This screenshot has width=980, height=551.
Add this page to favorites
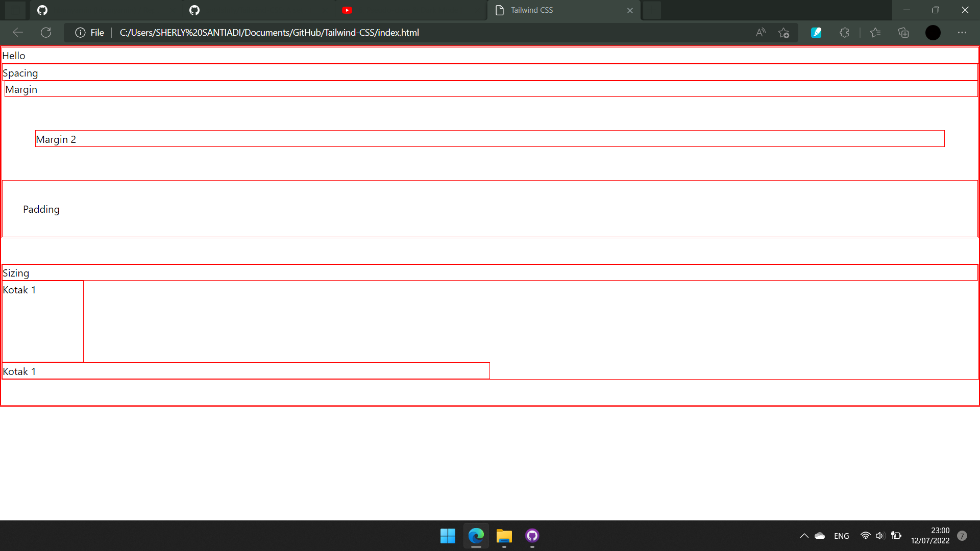[784, 32]
